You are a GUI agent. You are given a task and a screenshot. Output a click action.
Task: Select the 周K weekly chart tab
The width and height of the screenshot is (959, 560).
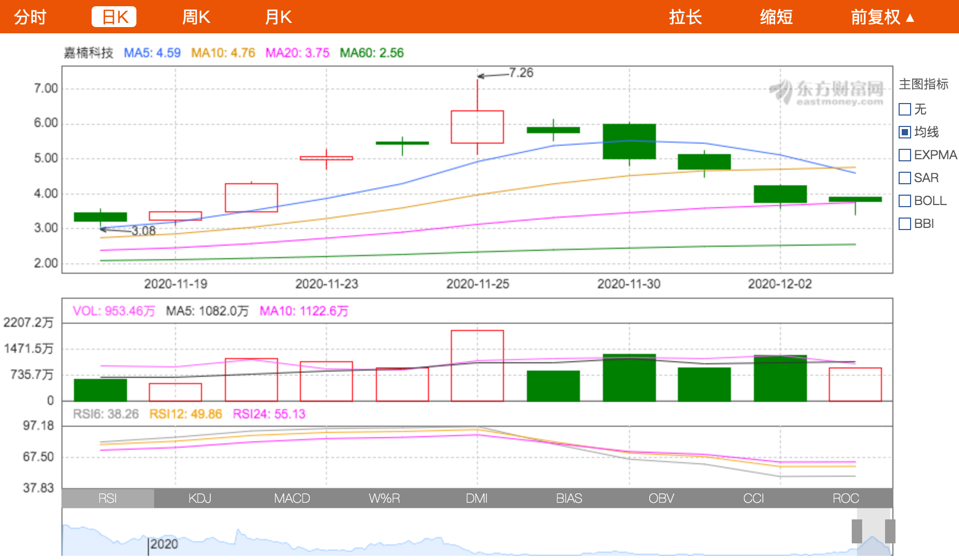coord(196,17)
